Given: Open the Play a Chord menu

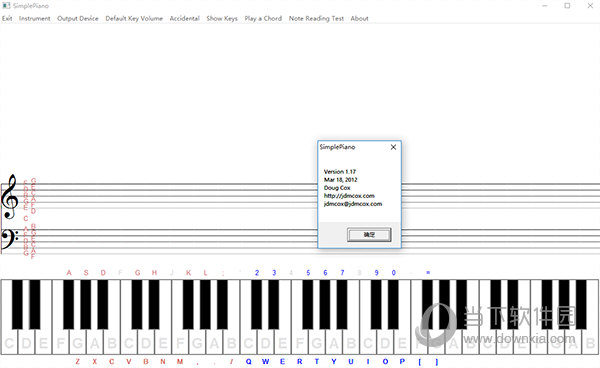Looking at the screenshot, I should pos(263,18).
